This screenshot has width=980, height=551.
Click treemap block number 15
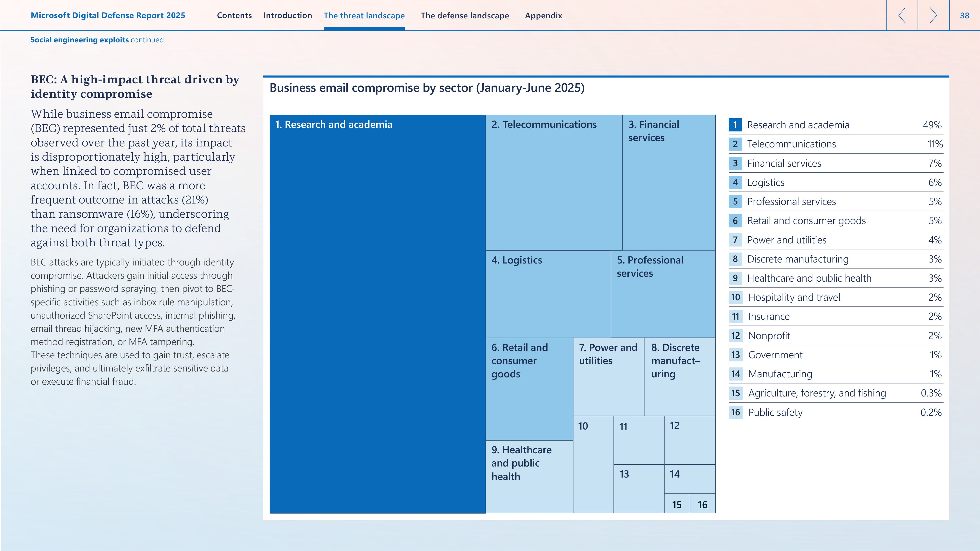click(677, 503)
